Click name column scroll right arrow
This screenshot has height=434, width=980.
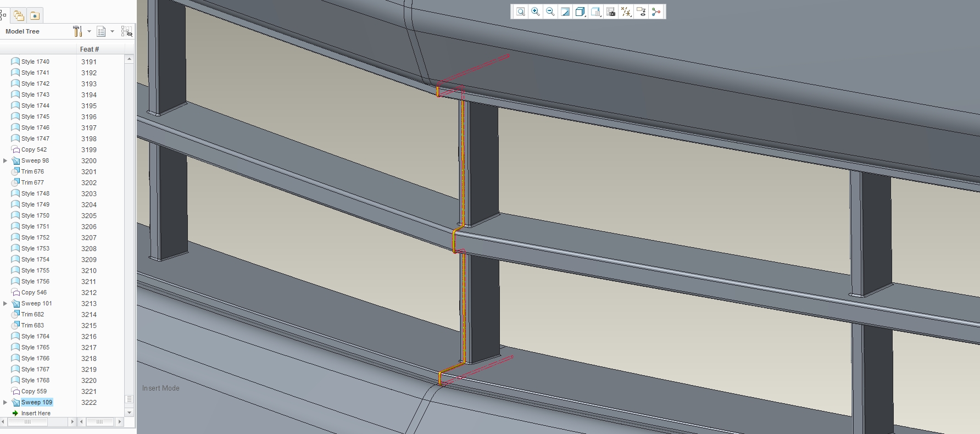coord(72,422)
